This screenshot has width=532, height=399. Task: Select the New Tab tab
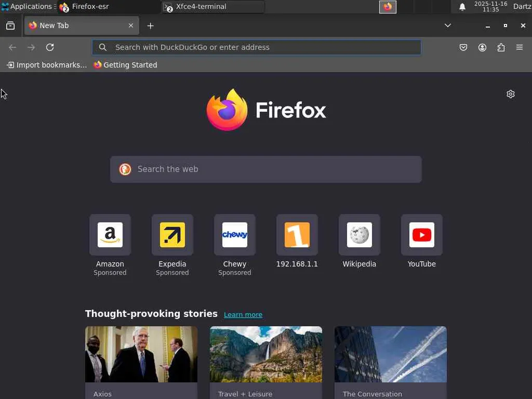tap(82, 25)
